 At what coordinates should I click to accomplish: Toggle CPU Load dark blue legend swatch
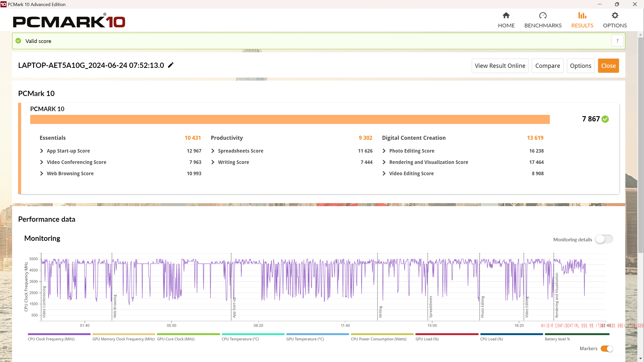click(511, 334)
